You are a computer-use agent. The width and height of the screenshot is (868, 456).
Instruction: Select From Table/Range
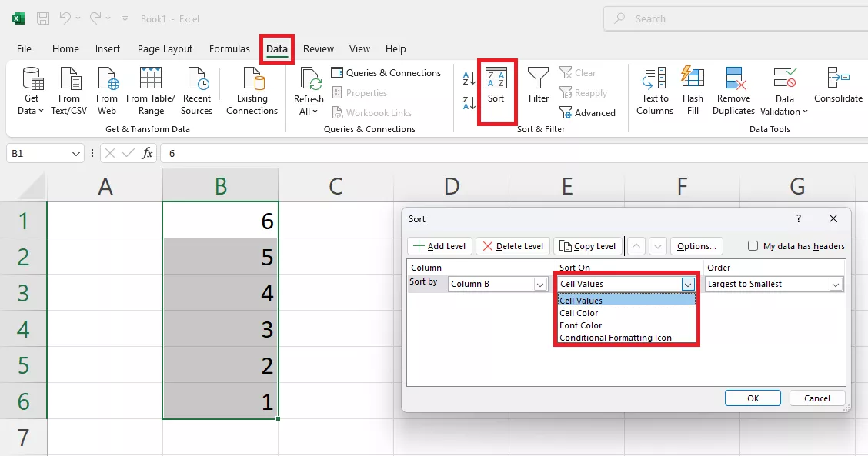151,91
